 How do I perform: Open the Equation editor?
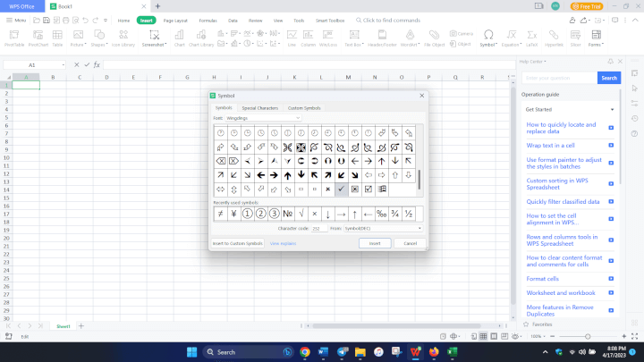[512, 38]
